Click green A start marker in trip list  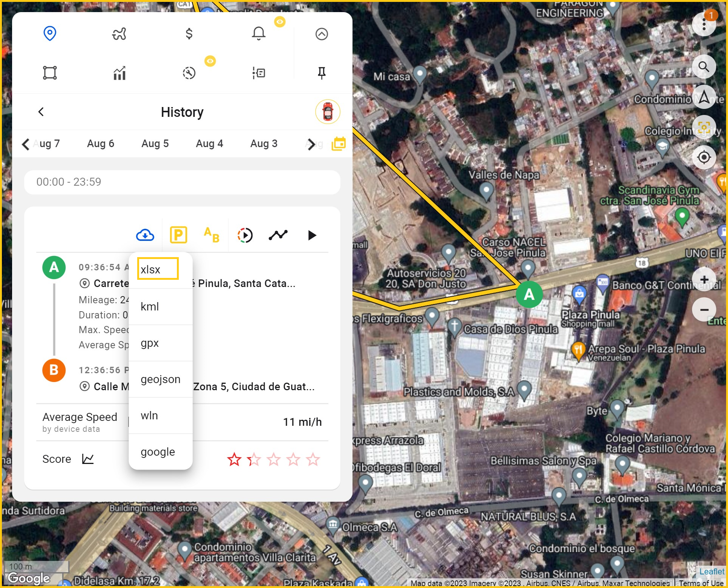(54, 267)
